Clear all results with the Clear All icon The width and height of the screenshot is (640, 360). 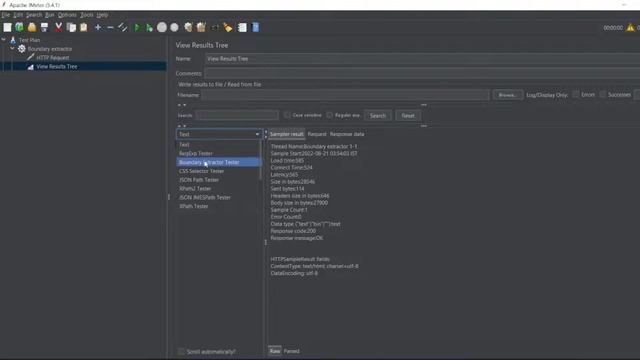[x=201, y=27]
